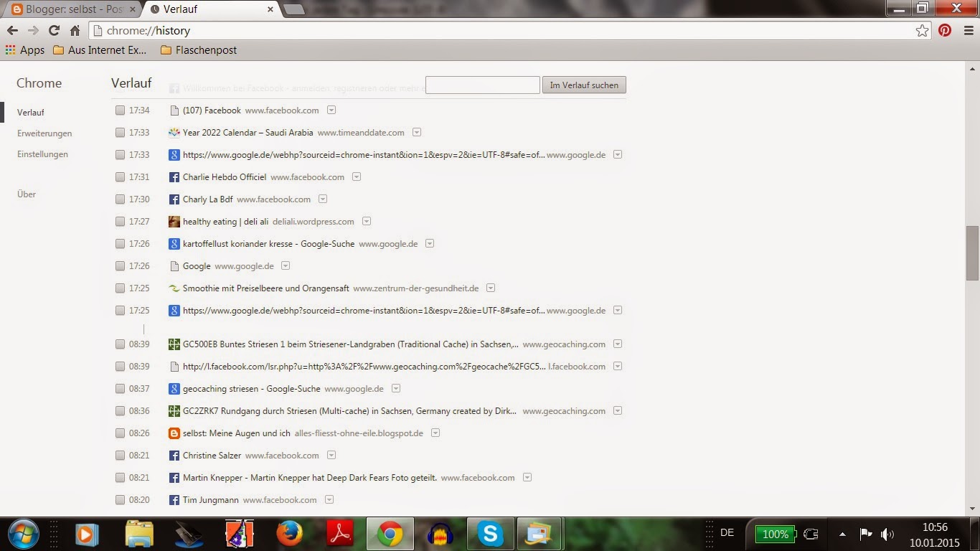Expand the deli ali entry dropdown
The height and width of the screenshot is (551, 980).
(x=367, y=222)
